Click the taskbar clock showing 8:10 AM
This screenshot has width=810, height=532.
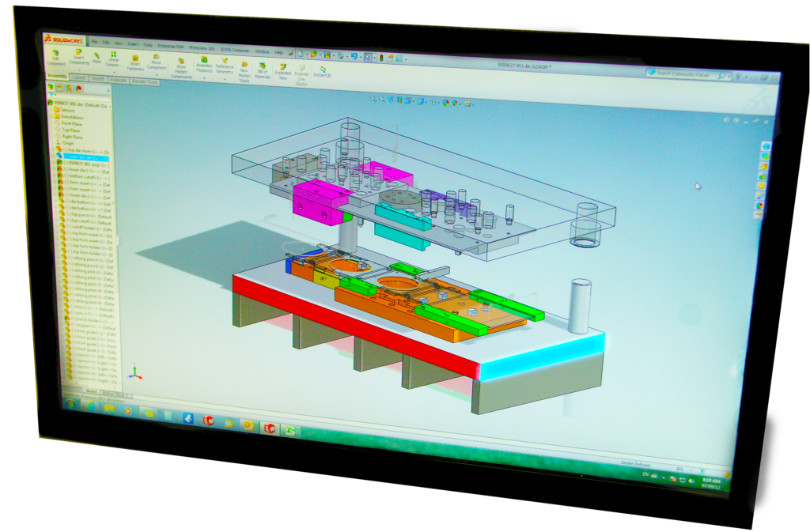(711, 484)
